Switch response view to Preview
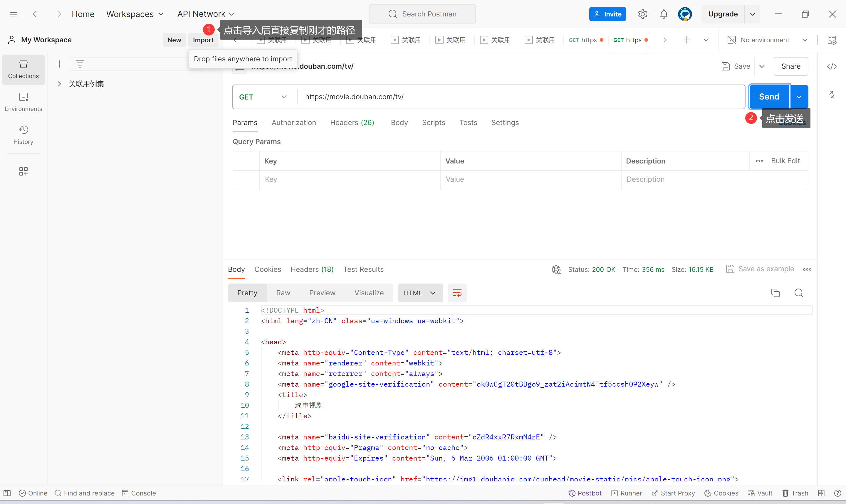 click(322, 293)
